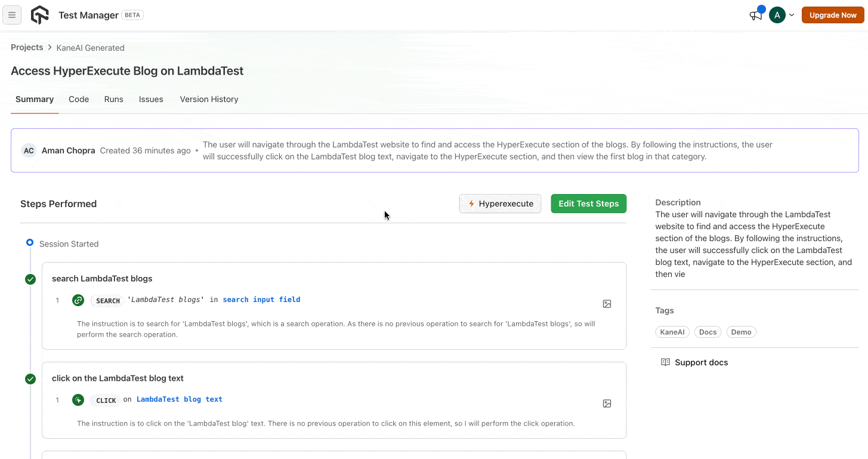
Task: Click the user avatar 'A' icon
Action: (777, 16)
